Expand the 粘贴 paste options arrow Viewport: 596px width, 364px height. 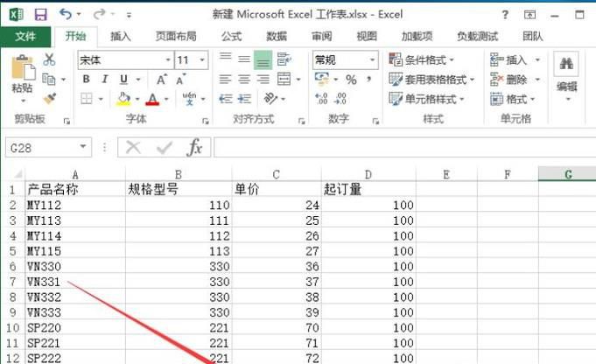23,101
